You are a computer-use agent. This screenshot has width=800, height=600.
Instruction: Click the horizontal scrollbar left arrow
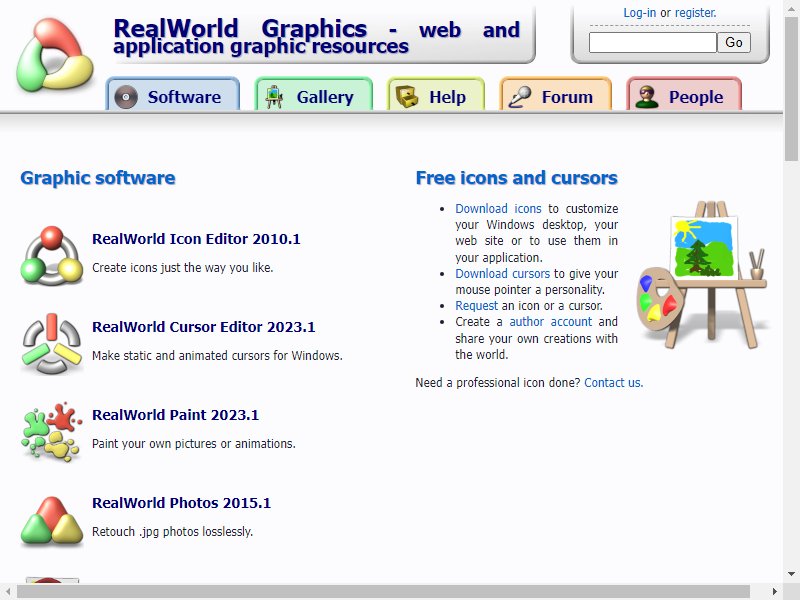pyautogui.click(x=8, y=592)
